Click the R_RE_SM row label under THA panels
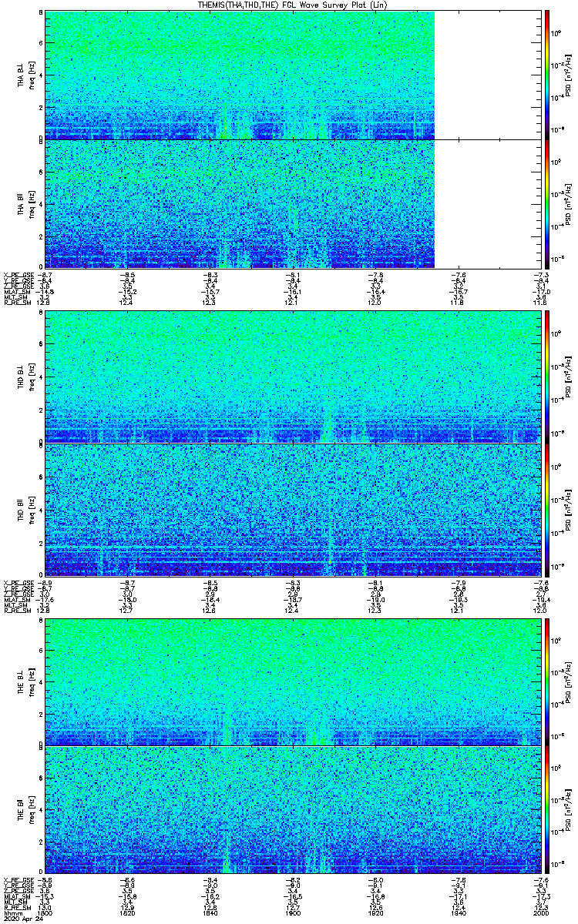This screenshot has width=578, height=924. click(x=16, y=303)
